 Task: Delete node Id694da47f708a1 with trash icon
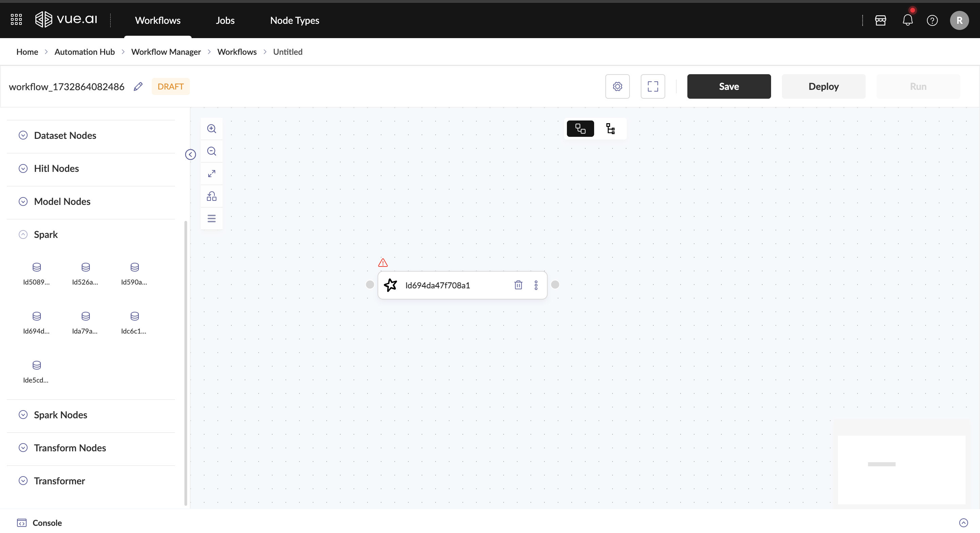coord(518,285)
